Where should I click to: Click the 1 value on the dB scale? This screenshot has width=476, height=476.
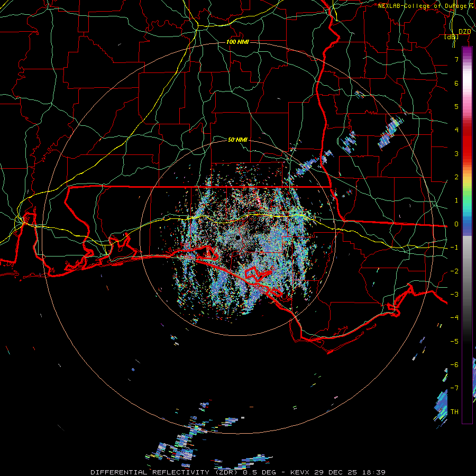pyautogui.click(x=456, y=200)
